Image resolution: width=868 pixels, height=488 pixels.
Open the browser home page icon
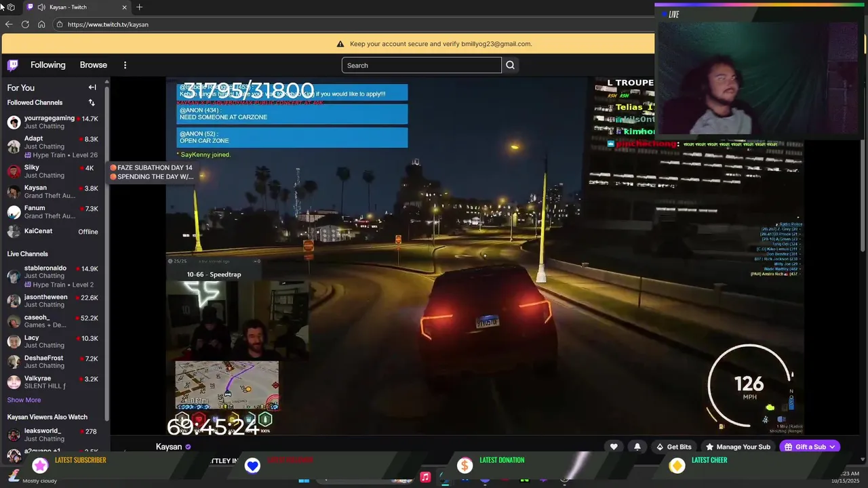tap(41, 24)
